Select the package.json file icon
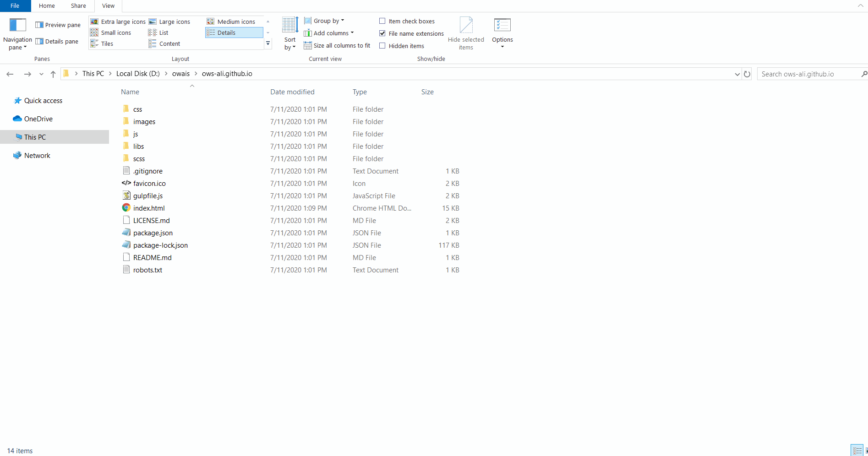 pyautogui.click(x=126, y=233)
